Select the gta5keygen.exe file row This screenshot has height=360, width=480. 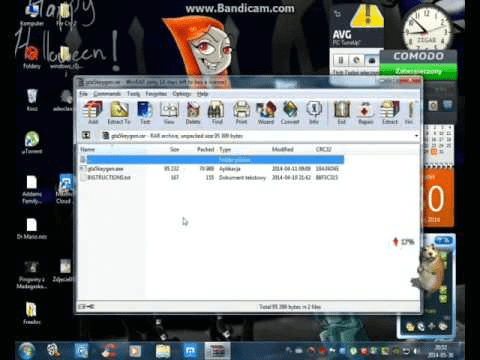pos(211,169)
